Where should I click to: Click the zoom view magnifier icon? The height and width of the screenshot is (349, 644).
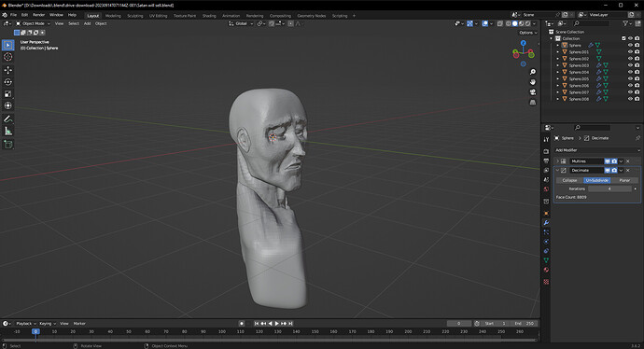coord(533,72)
